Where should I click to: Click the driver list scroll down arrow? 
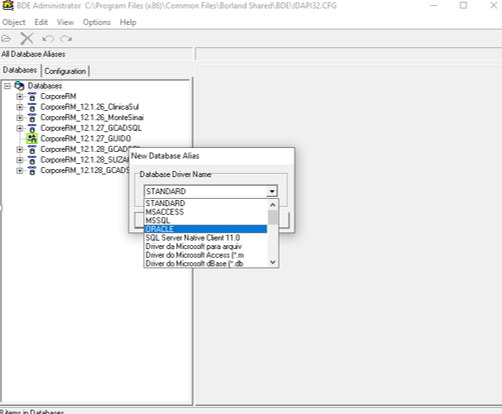(273, 262)
